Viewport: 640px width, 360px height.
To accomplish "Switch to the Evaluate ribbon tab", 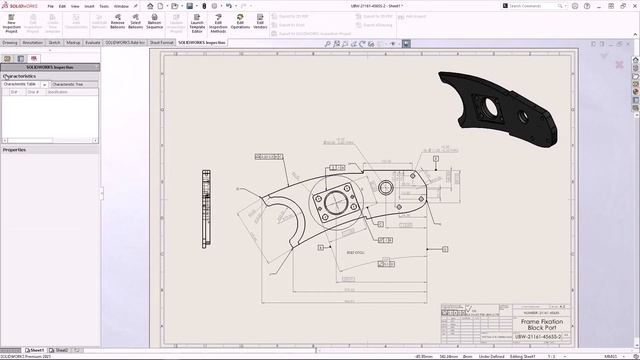I will coord(93,42).
